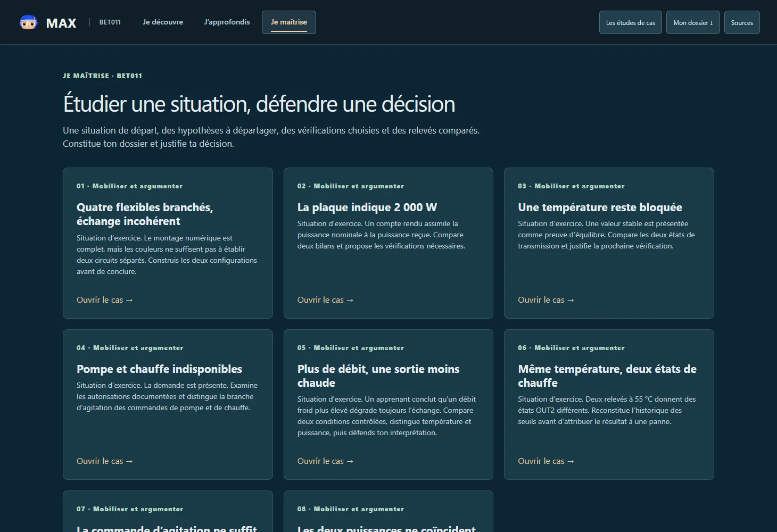The height and width of the screenshot is (532, 777).
Task: Click the MAX mascot avatar icon
Action: click(29, 22)
